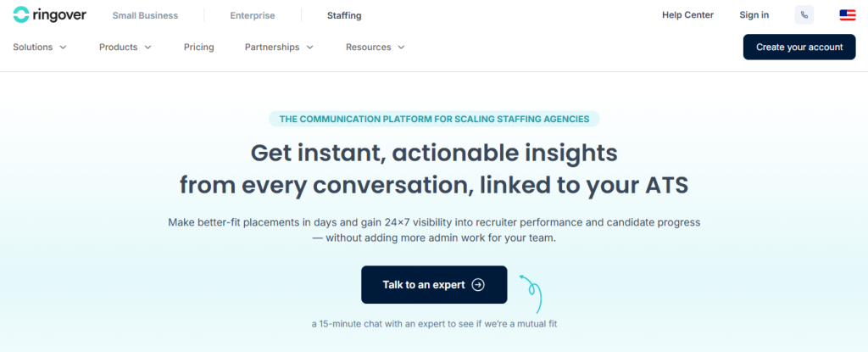Screen dimensions: 868x352
Task: Click the arrow icon in Talk to an expert
Action: click(478, 285)
